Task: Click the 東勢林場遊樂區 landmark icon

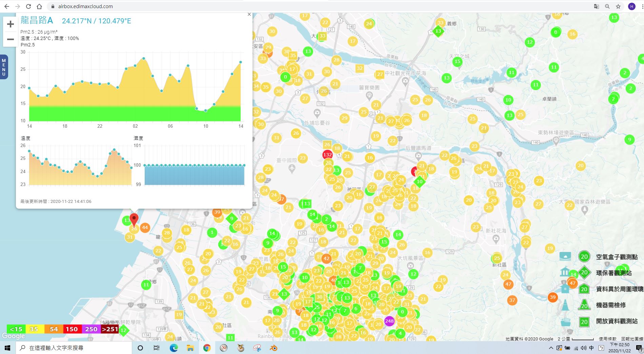Action: pyautogui.click(x=556, y=141)
